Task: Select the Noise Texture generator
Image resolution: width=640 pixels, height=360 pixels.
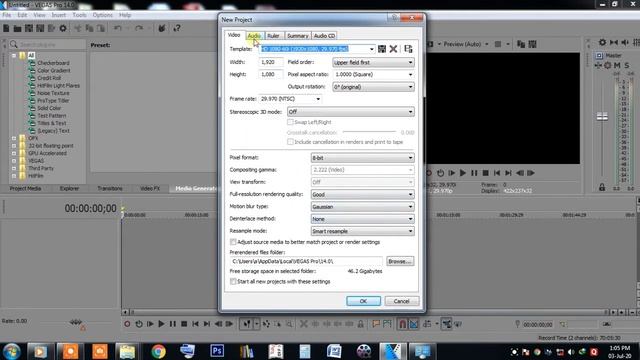Action: [53, 93]
